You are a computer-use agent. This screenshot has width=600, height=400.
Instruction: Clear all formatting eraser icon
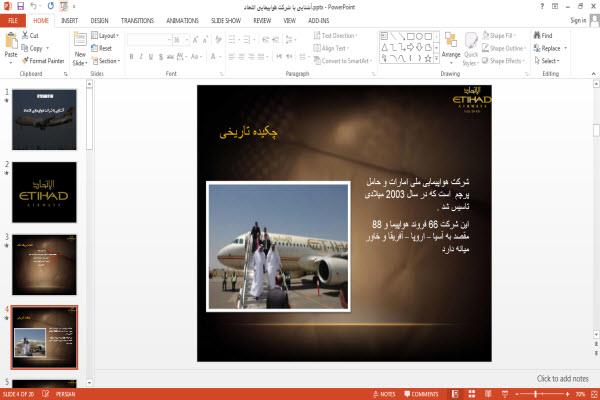coord(218,40)
